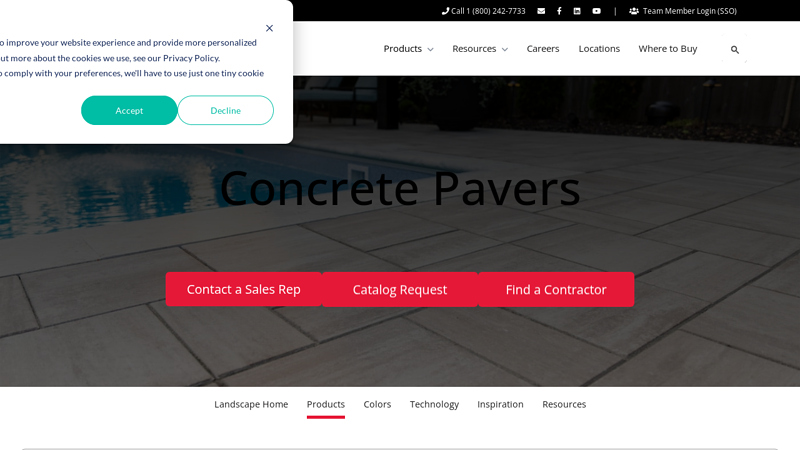Go to Landscape Home tab

coord(251,404)
